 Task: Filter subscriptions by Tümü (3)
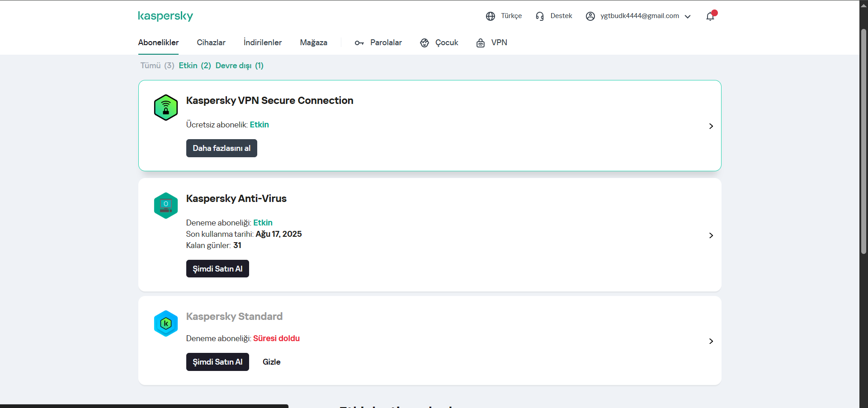[157, 66]
